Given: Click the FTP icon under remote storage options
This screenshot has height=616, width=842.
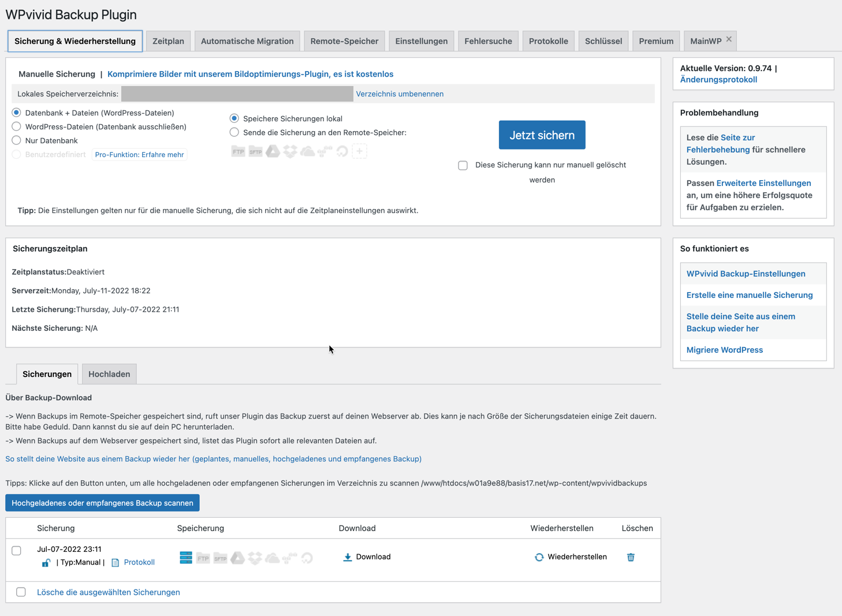Looking at the screenshot, I should point(238,152).
